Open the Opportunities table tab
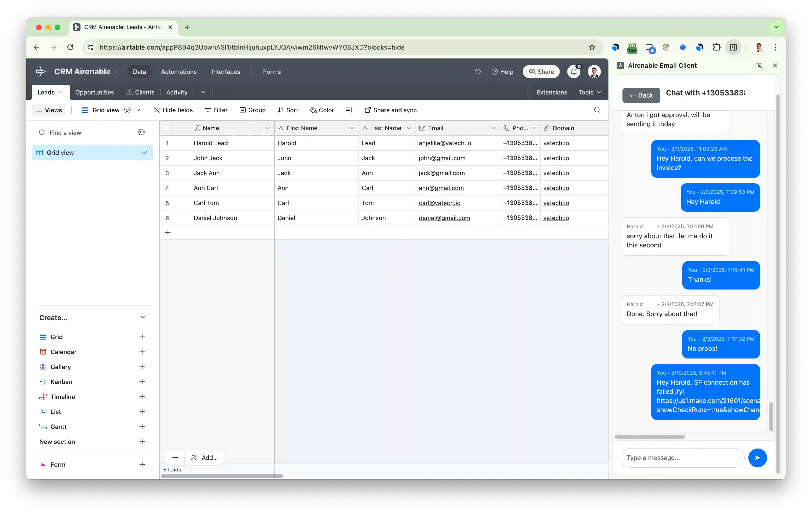812x514 pixels. (x=94, y=92)
